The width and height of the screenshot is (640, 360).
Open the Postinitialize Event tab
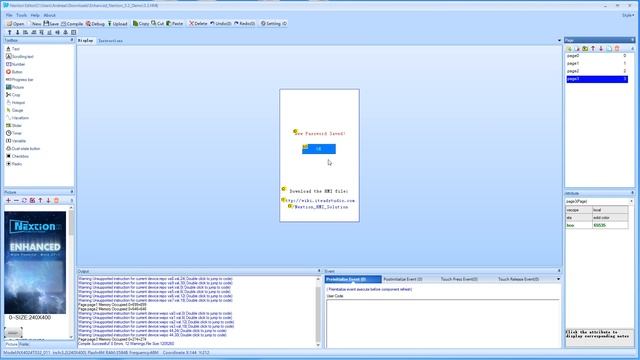click(403, 279)
